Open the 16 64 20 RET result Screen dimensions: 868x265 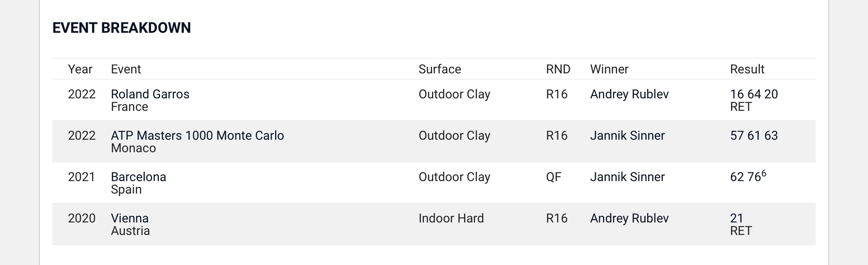[x=754, y=94]
